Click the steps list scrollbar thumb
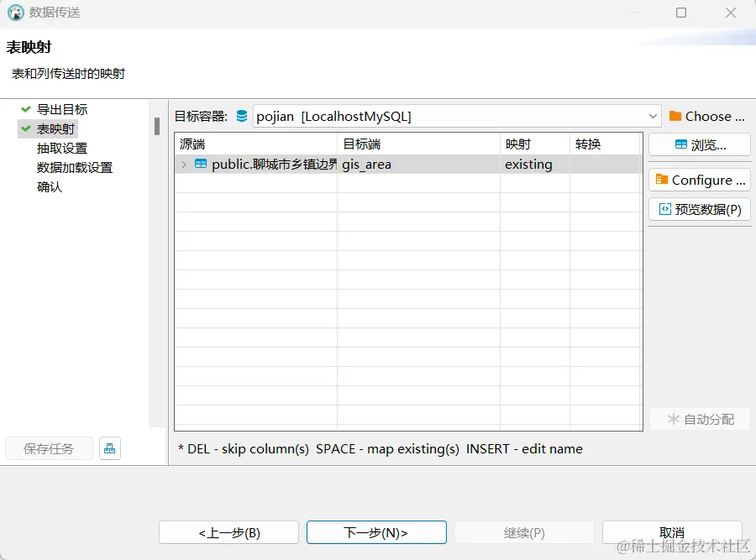Viewport: 756px width, 560px height. pyautogui.click(x=157, y=126)
